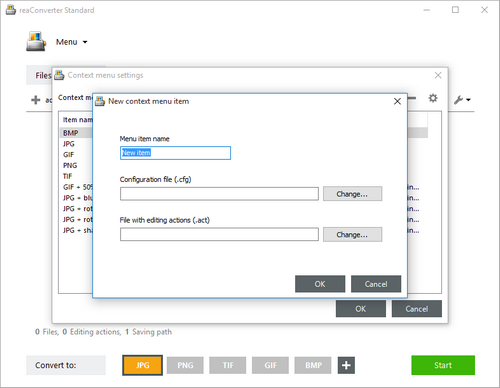Cancel the New context menu item dialog
Image resolution: width=500 pixels, height=388 pixels.
click(x=376, y=284)
